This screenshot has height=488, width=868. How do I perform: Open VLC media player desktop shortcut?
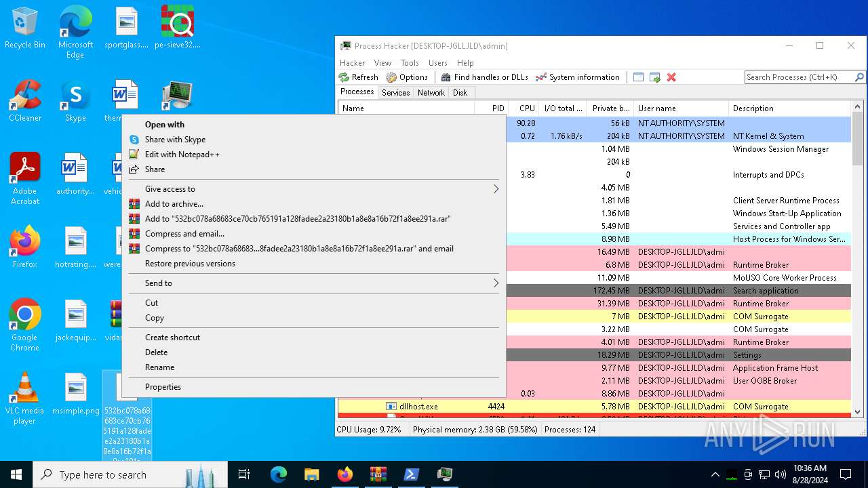tap(25, 399)
